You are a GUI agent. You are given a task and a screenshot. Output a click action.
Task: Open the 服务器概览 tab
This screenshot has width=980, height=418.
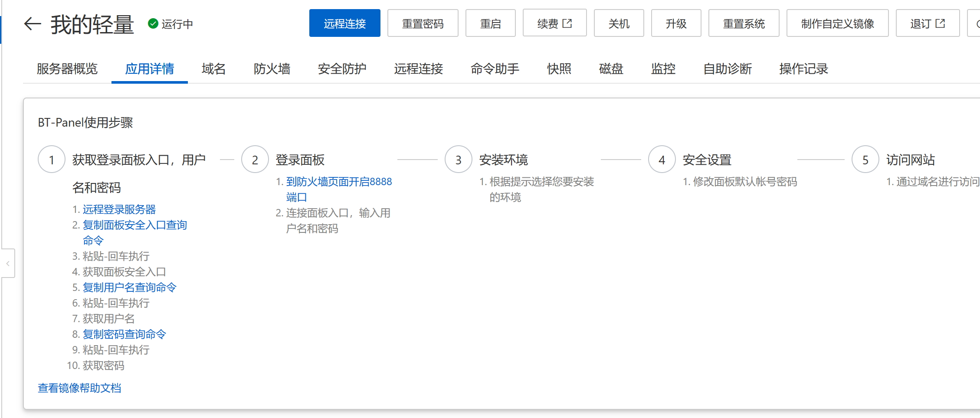(67, 69)
